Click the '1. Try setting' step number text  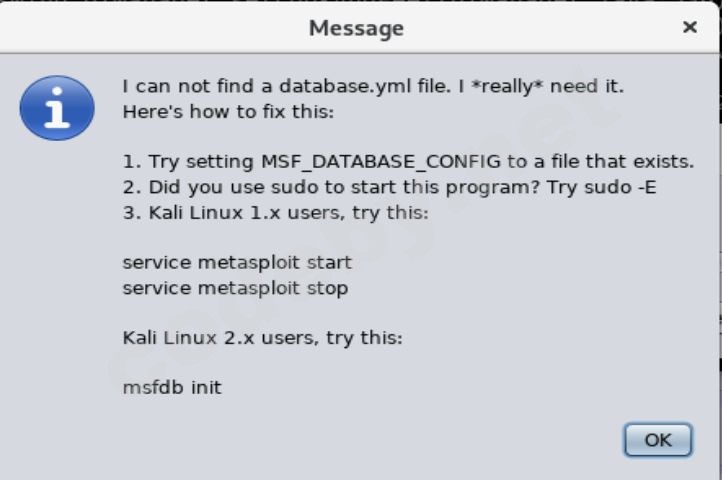[x=180, y=162]
